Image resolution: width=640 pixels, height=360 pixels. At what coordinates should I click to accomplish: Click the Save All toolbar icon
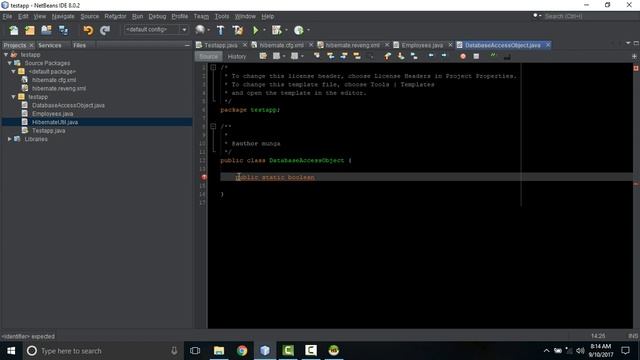(63, 30)
